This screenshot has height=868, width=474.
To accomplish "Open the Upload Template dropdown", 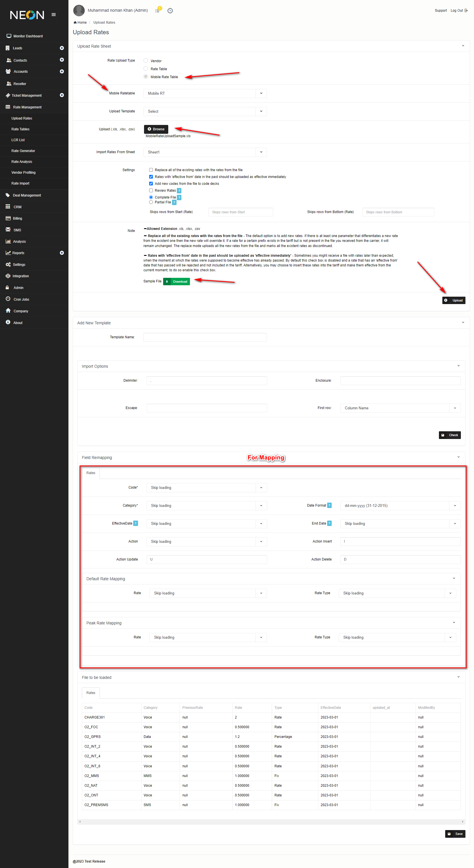I will point(205,112).
